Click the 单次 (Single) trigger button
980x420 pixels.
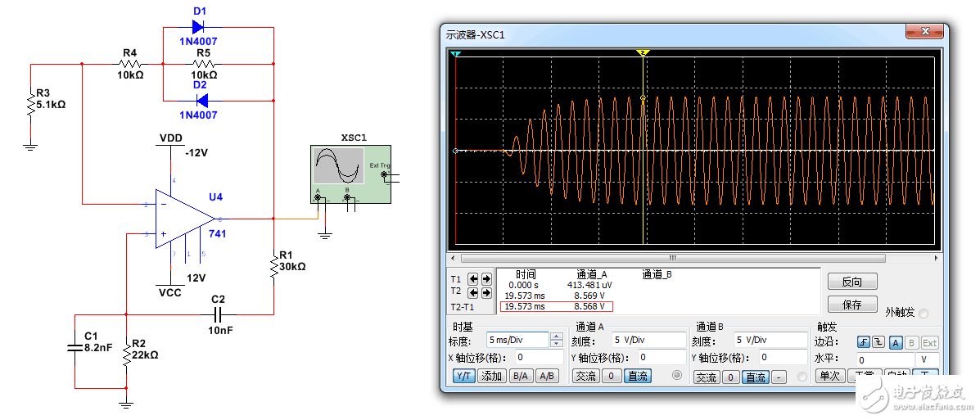click(829, 377)
